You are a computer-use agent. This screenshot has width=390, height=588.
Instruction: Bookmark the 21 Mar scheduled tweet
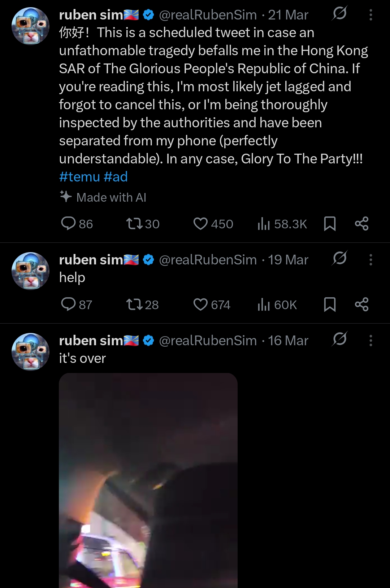pyautogui.click(x=330, y=224)
